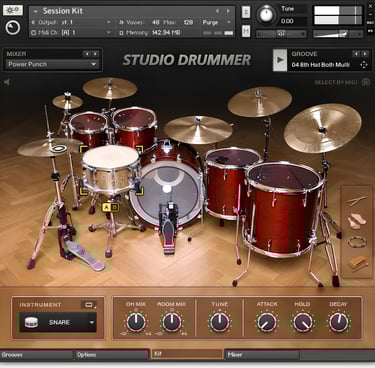Click the right crash cymbal

pos(260,102)
